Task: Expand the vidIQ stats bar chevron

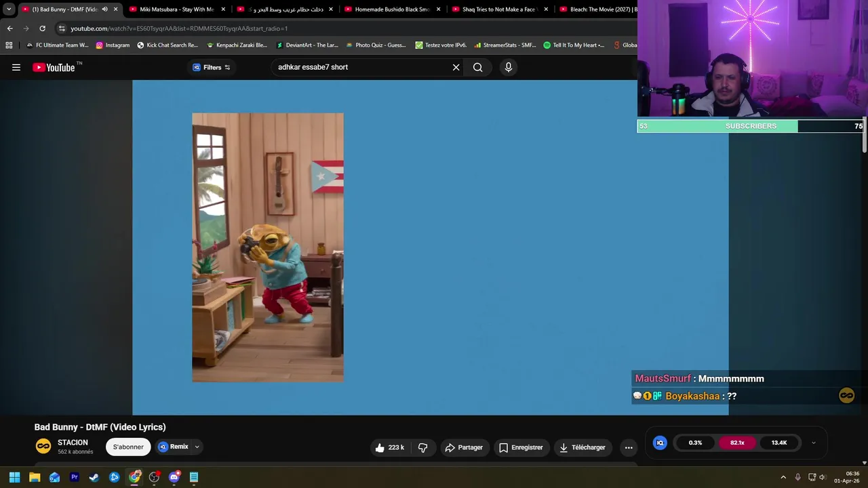Action: tap(813, 443)
